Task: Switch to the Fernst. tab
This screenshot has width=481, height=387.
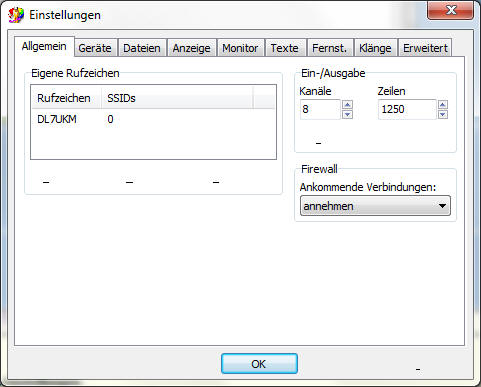Action: pos(330,48)
